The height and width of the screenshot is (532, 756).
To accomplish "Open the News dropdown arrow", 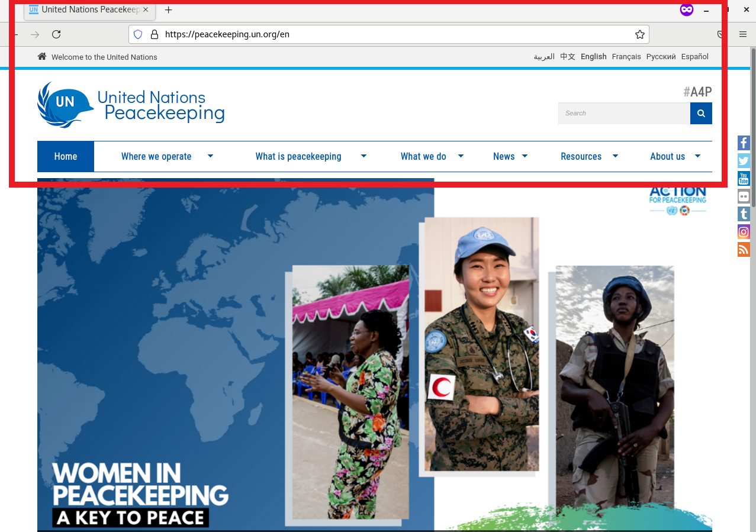I will point(525,156).
